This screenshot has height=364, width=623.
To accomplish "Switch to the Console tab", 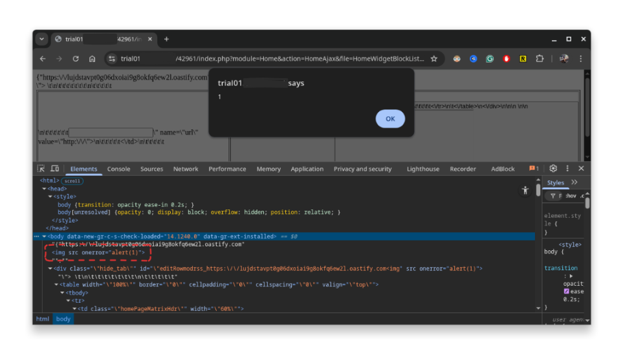I will [x=118, y=169].
